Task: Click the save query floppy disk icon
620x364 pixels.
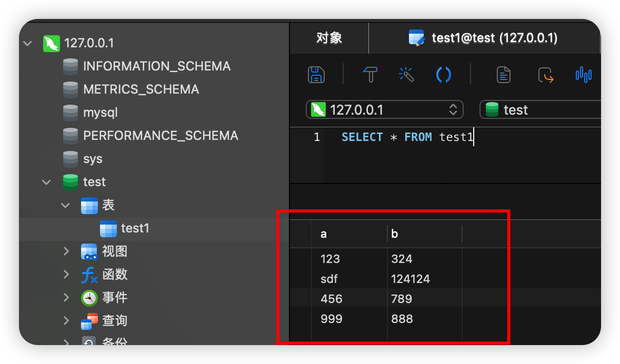Action: 316,75
